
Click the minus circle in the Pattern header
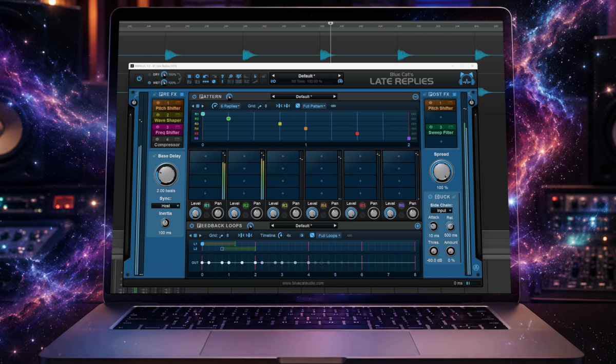(x=415, y=97)
